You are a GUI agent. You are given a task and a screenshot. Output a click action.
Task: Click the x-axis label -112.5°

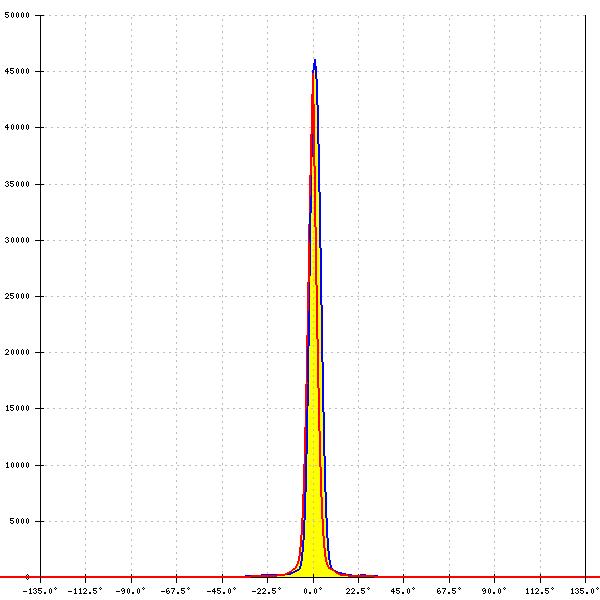(x=85, y=591)
